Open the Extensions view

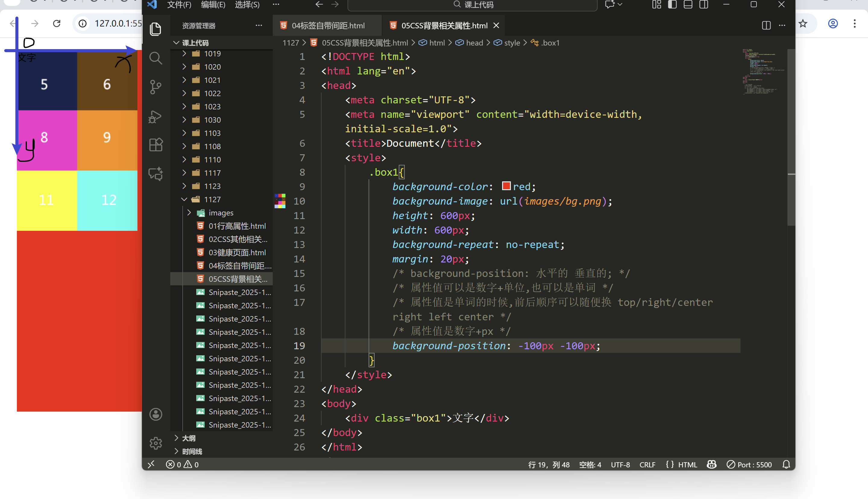coord(156,145)
